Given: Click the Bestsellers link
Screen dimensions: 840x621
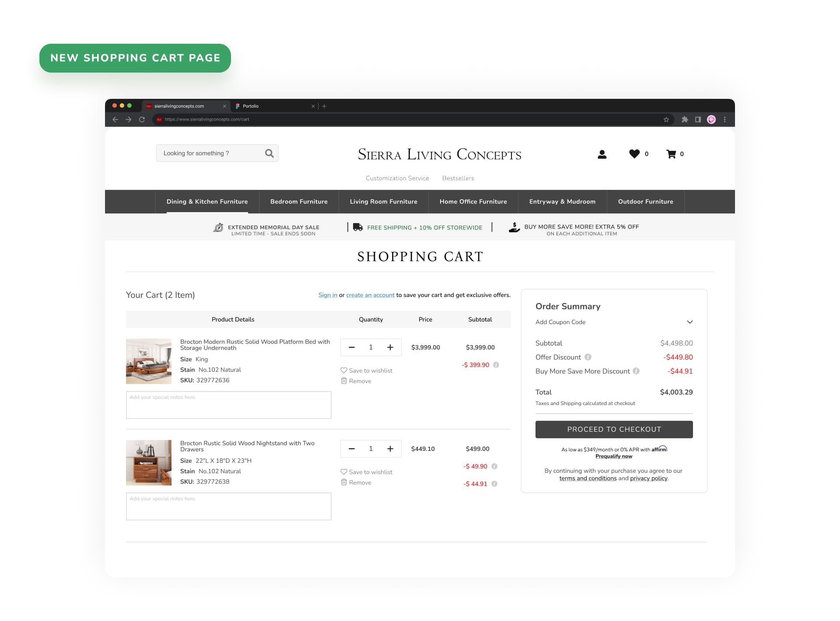Looking at the screenshot, I should 458,178.
